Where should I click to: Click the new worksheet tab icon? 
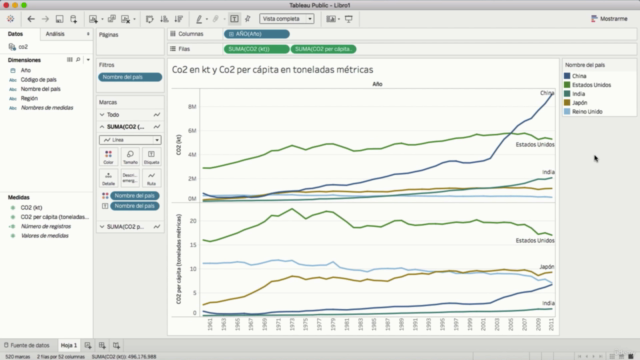(88, 346)
